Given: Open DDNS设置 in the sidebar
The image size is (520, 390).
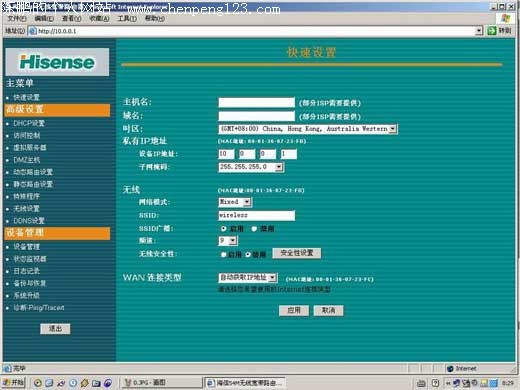Looking at the screenshot, I should pos(29,221).
